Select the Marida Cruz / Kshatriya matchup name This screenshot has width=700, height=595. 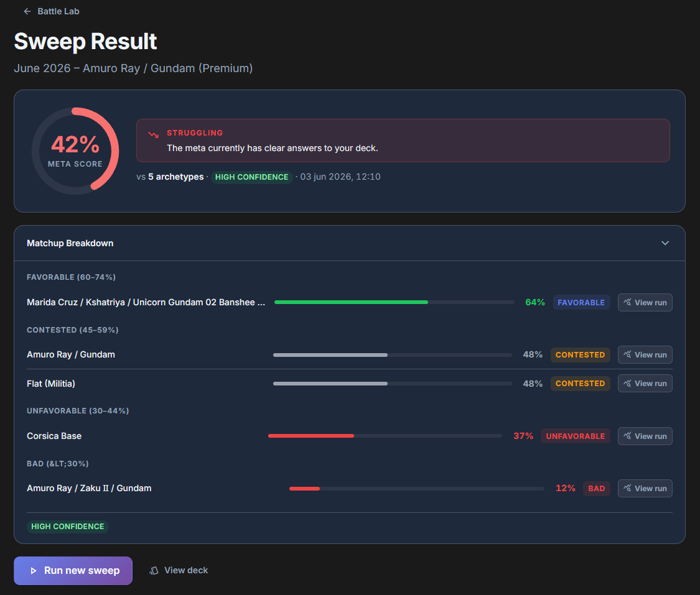(146, 302)
